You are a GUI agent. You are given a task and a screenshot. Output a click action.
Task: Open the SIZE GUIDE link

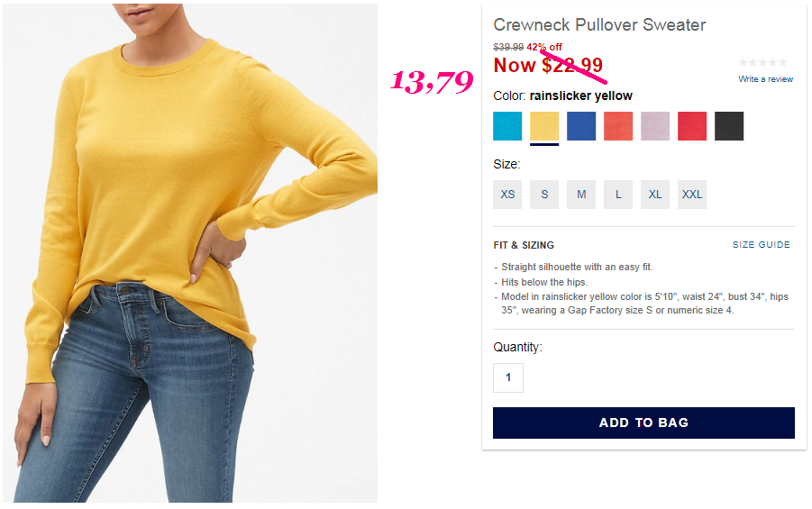[x=762, y=244]
